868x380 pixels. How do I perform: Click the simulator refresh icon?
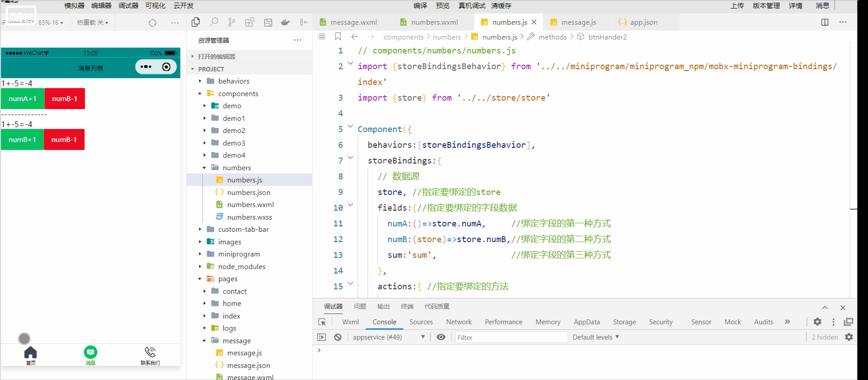(152, 22)
